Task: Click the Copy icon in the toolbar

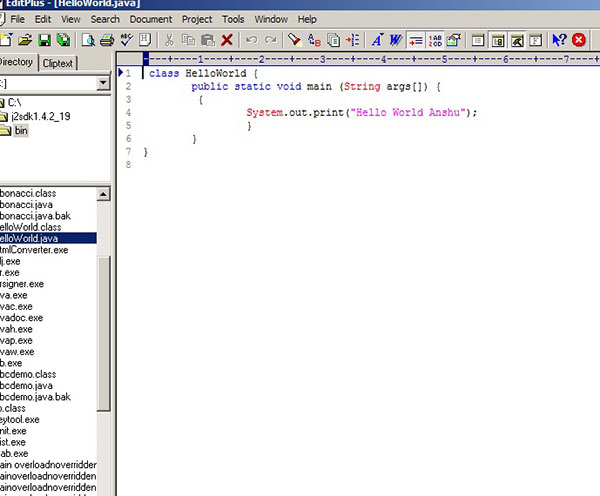Action: 188,40
